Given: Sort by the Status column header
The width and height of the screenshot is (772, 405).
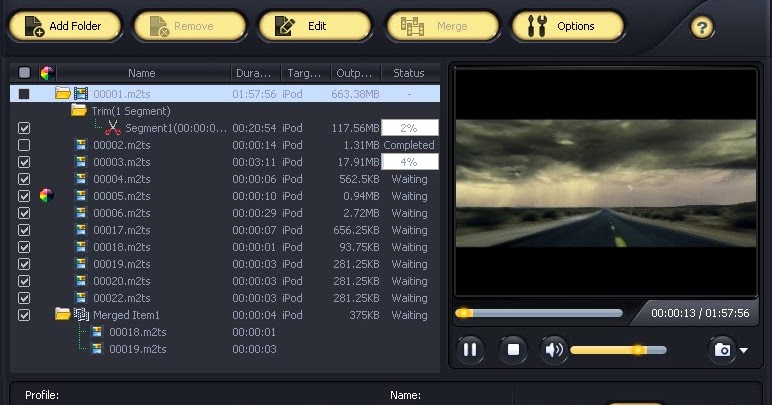Looking at the screenshot, I should pyautogui.click(x=410, y=73).
